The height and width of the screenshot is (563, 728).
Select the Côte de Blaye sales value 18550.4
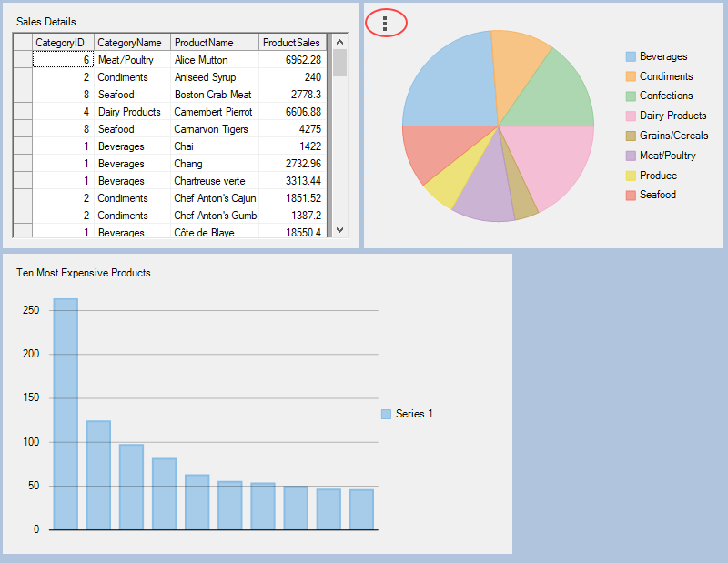point(292,233)
